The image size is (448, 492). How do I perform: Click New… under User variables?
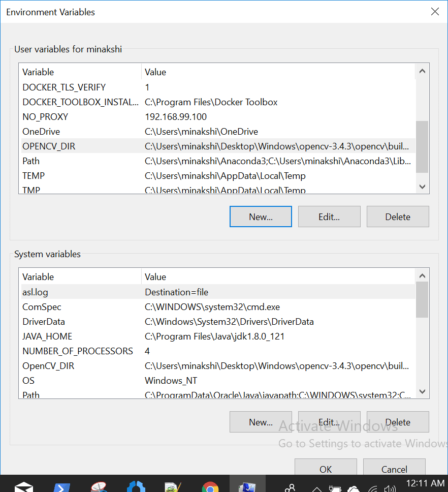coord(261,217)
